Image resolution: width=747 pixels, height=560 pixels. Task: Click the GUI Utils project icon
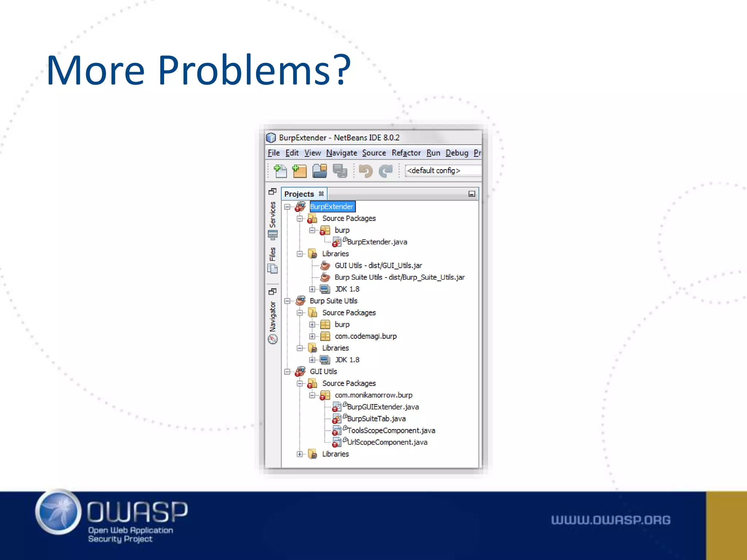(x=300, y=372)
